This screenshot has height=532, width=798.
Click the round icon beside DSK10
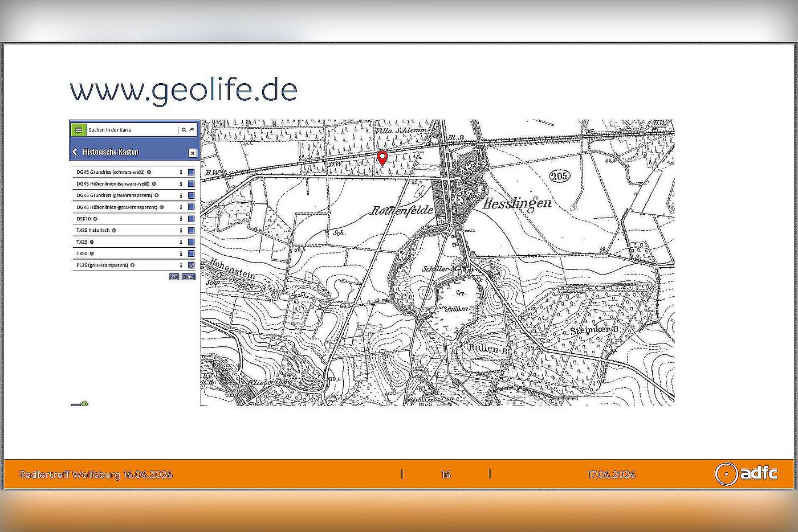(95, 219)
